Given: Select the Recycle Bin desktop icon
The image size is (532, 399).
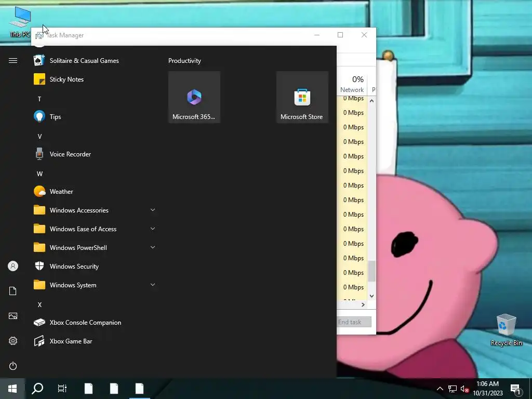Looking at the screenshot, I should click(506, 330).
